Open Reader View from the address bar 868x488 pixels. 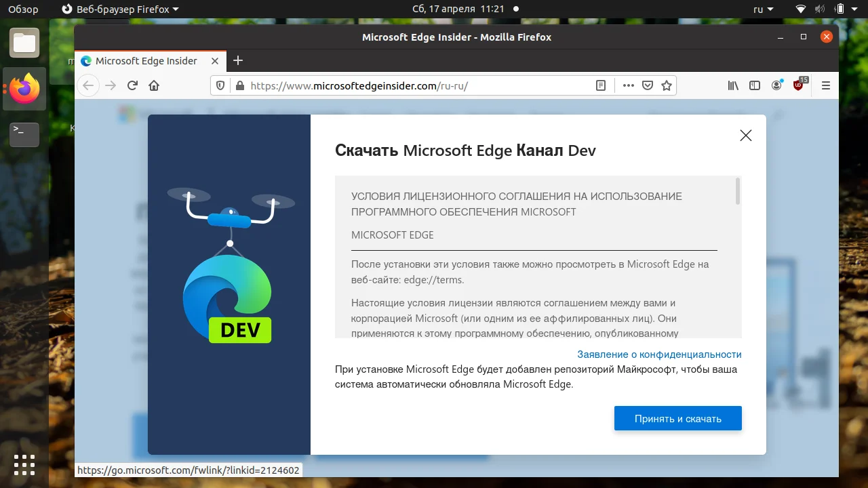tap(600, 85)
